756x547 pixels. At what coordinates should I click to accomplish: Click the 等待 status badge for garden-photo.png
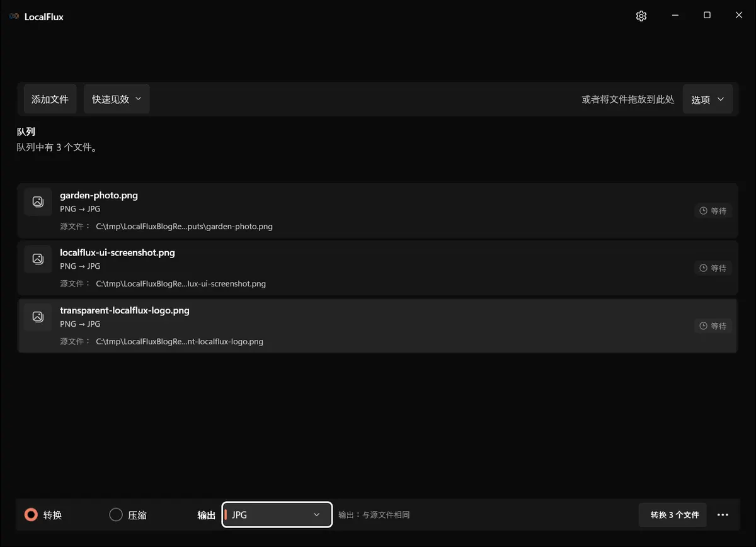pyautogui.click(x=713, y=211)
